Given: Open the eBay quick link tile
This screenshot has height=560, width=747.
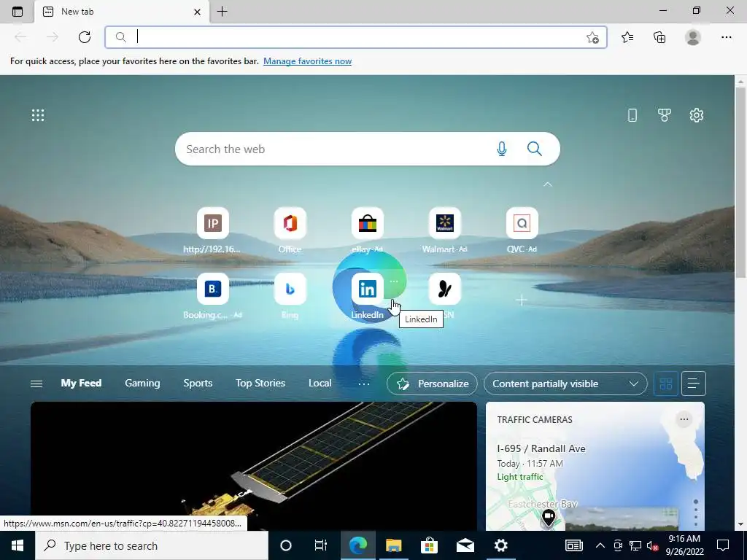Looking at the screenshot, I should tap(367, 230).
